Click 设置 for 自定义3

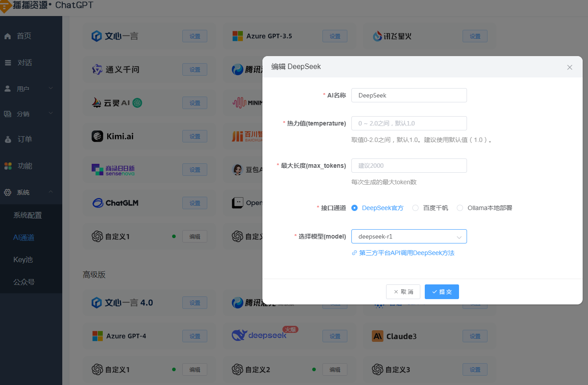475,370
